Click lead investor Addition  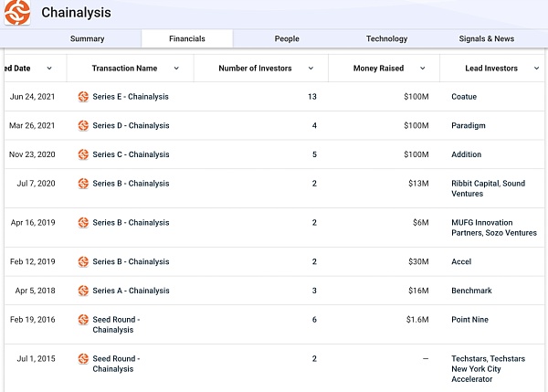[x=466, y=154]
